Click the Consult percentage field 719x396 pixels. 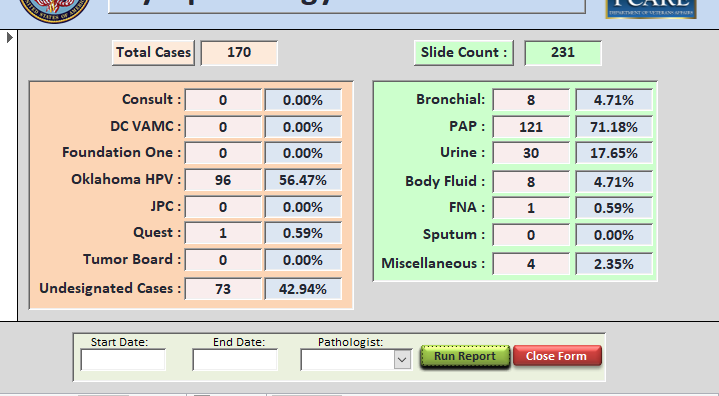point(303,100)
